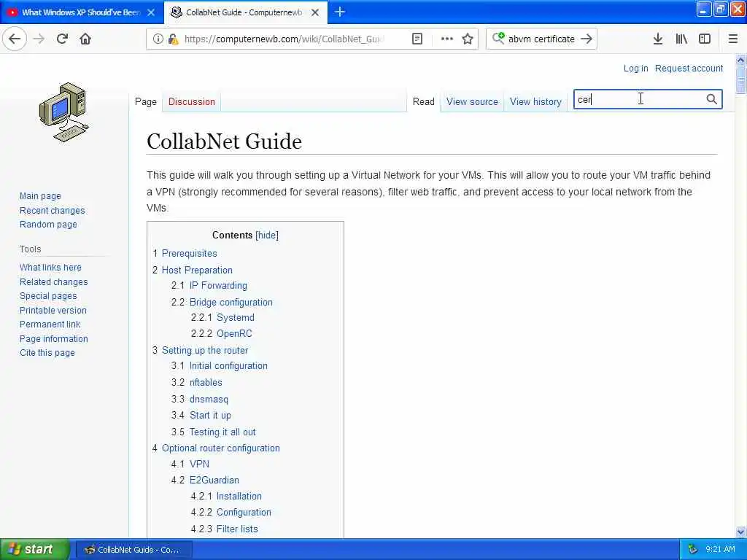Open Recent changes
This screenshot has width=747, height=560.
pyautogui.click(x=52, y=210)
